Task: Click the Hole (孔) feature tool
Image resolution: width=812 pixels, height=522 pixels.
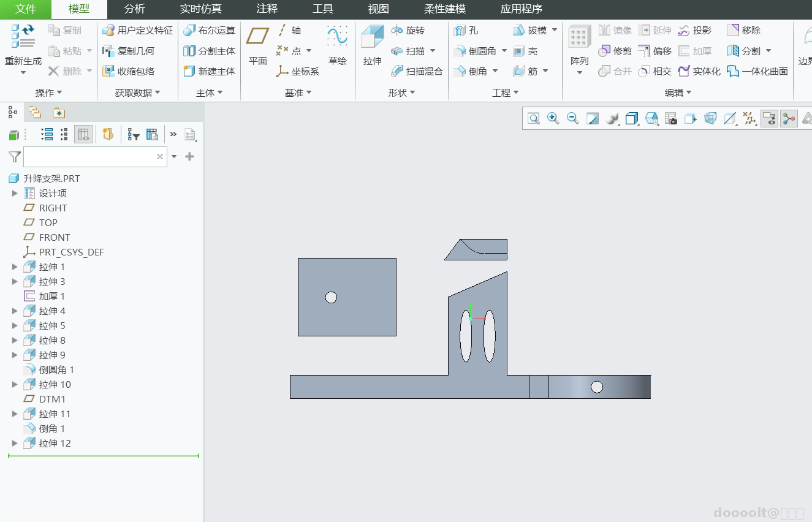Action: click(466, 31)
